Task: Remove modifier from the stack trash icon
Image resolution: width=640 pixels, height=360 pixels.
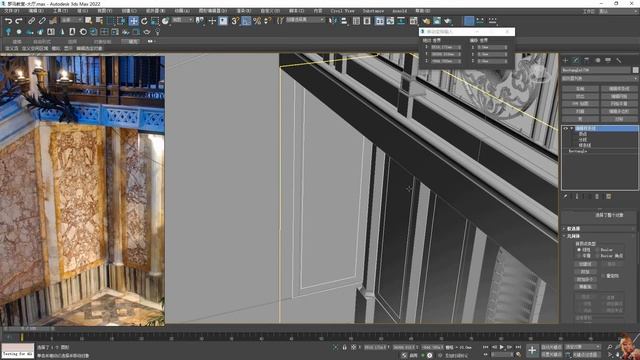Action: 597,196
